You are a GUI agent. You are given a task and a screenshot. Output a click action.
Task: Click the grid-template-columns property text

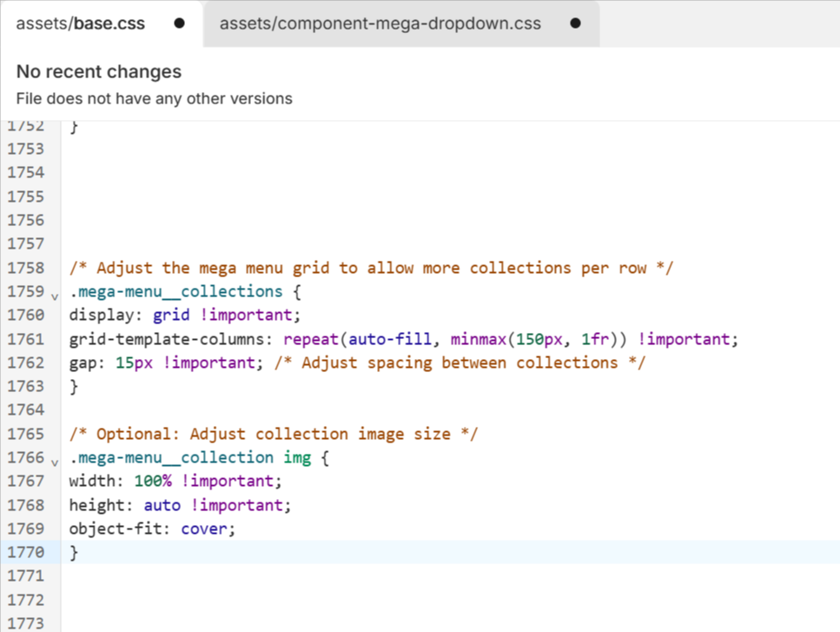click(x=171, y=338)
